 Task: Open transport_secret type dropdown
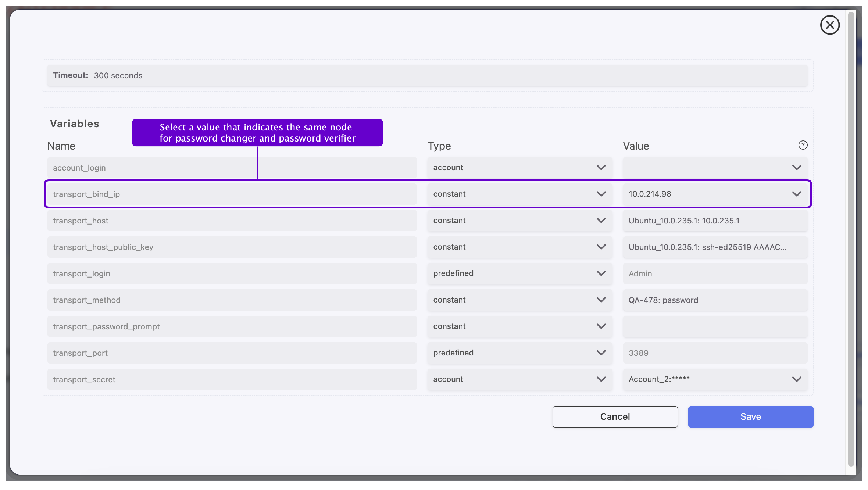pos(519,379)
